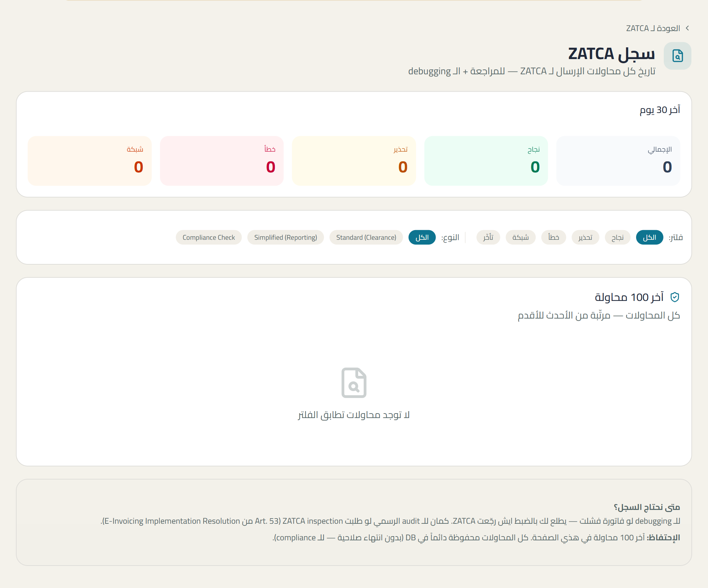Open the yellow تحذير stat card
Image resolution: width=708 pixels, height=588 pixels.
[x=354, y=161]
